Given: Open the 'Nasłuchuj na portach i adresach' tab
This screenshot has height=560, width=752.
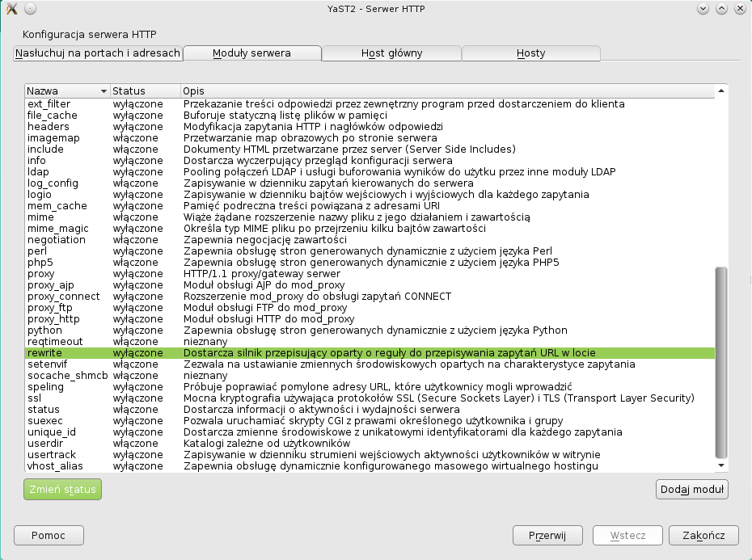Looking at the screenshot, I should pos(98,53).
